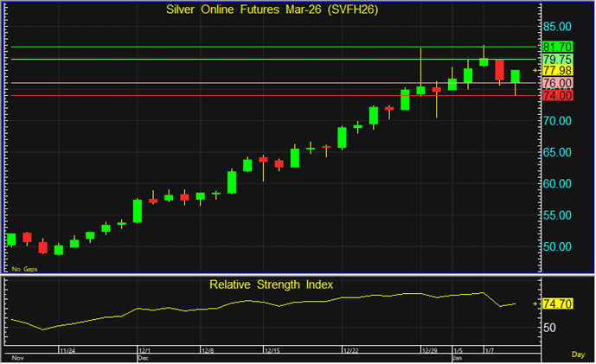The height and width of the screenshot is (364, 596).
Task: Click the large red candlestick near 1/7
Action: (500, 70)
